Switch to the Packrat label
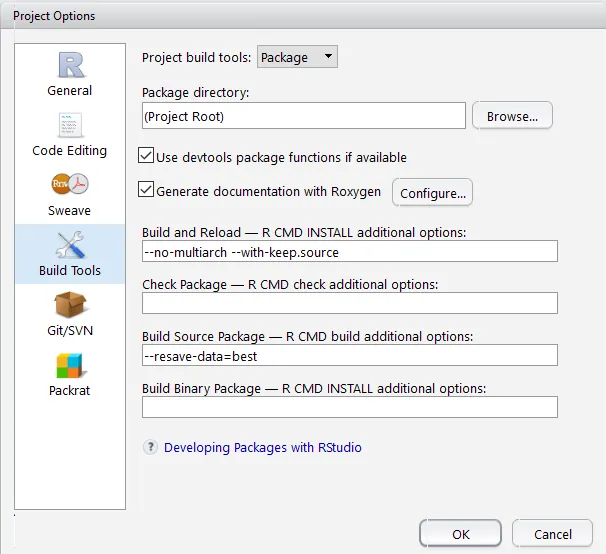 point(70,390)
